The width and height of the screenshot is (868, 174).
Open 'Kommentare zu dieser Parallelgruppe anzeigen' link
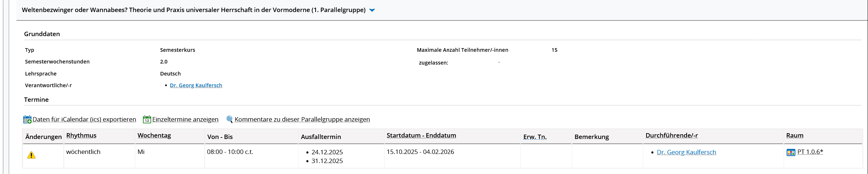click(302, 119)
